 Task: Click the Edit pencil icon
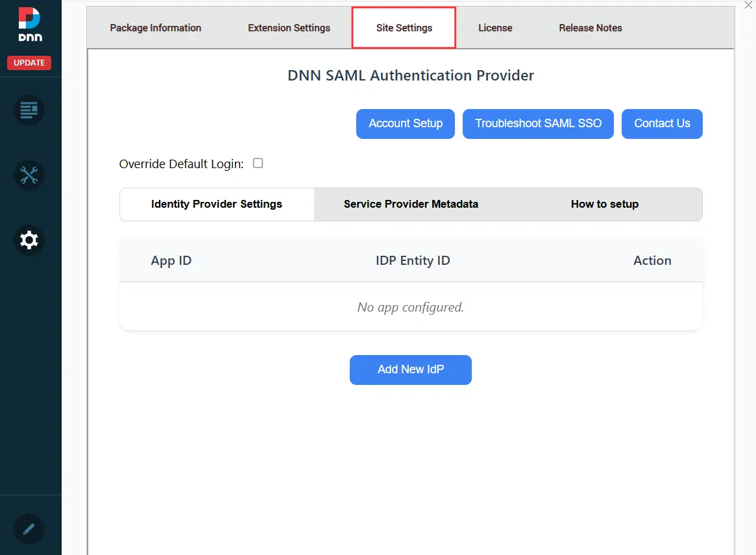pyautogui.click(x=29, y=529)
